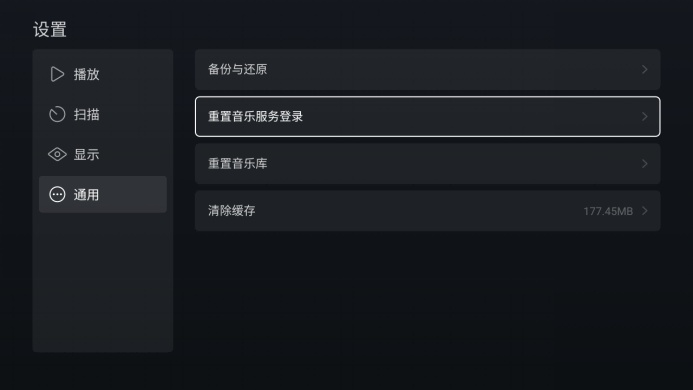Screen dimensions: 693x390
Task: Open the 备份与还原 row
Action: pos(427,69)
